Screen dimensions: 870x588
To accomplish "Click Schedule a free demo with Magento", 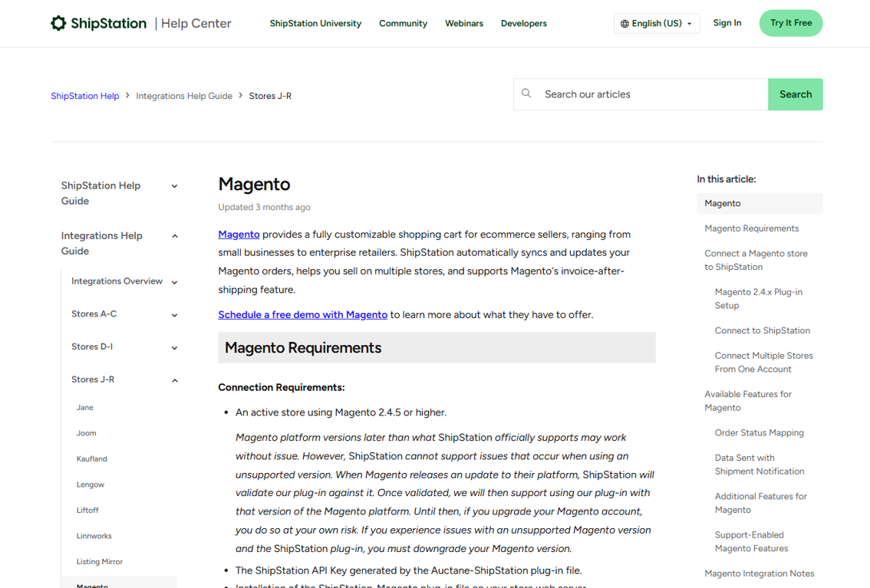I will pos(302,314).
